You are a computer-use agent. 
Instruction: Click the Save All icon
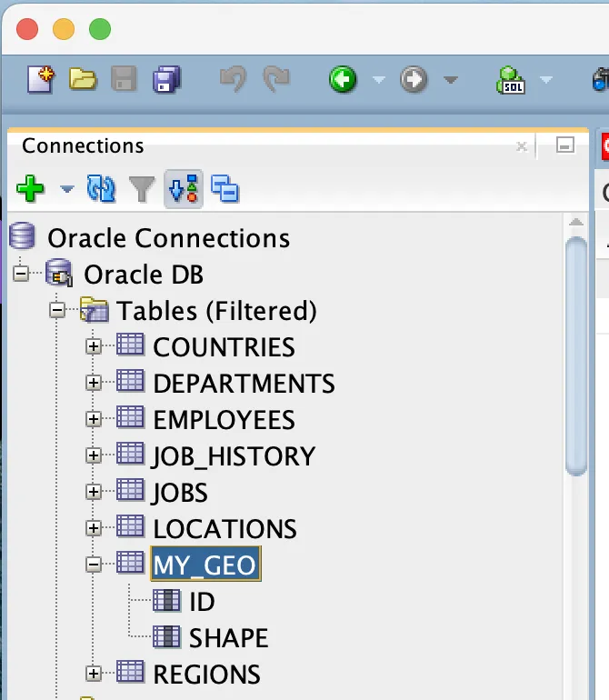166,79
